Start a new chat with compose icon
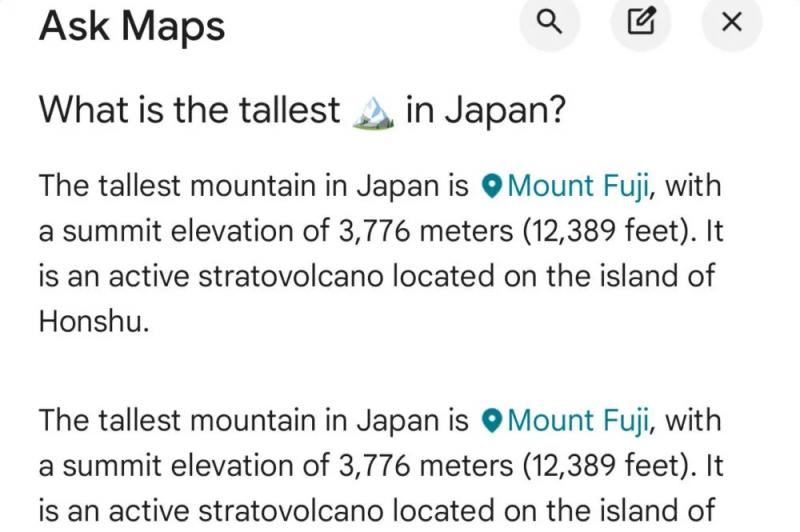Image resolution: width=800 pixels, height=532 pixels. click(x=641, y=22)
